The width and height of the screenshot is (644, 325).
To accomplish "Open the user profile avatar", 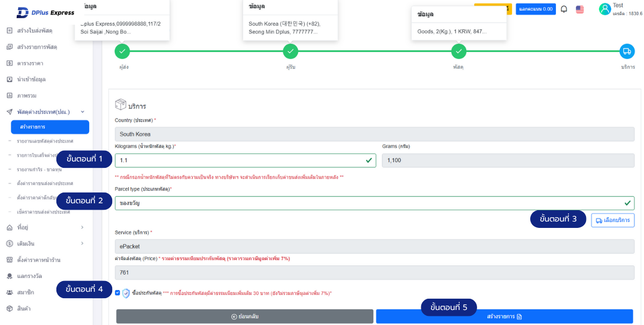I will [x=605, y=9].
